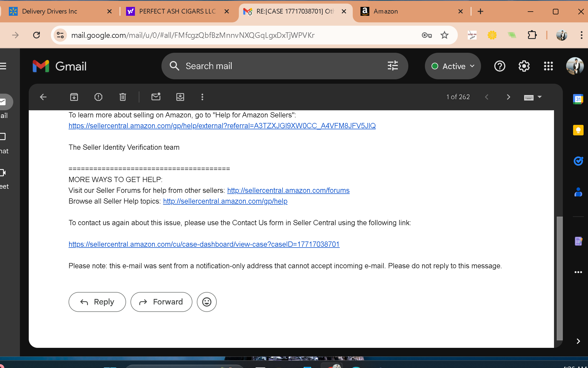Open Chrome three-dot menu

click(x=581, y=35)
